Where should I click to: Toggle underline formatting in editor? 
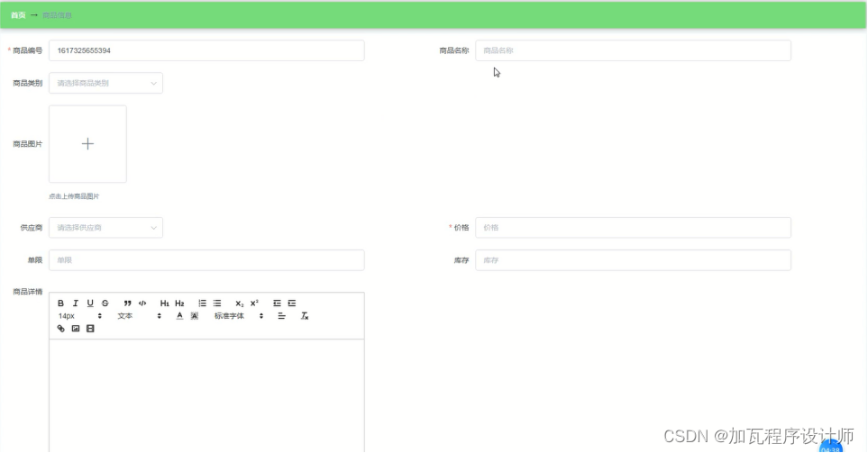[x=90, y=304]
